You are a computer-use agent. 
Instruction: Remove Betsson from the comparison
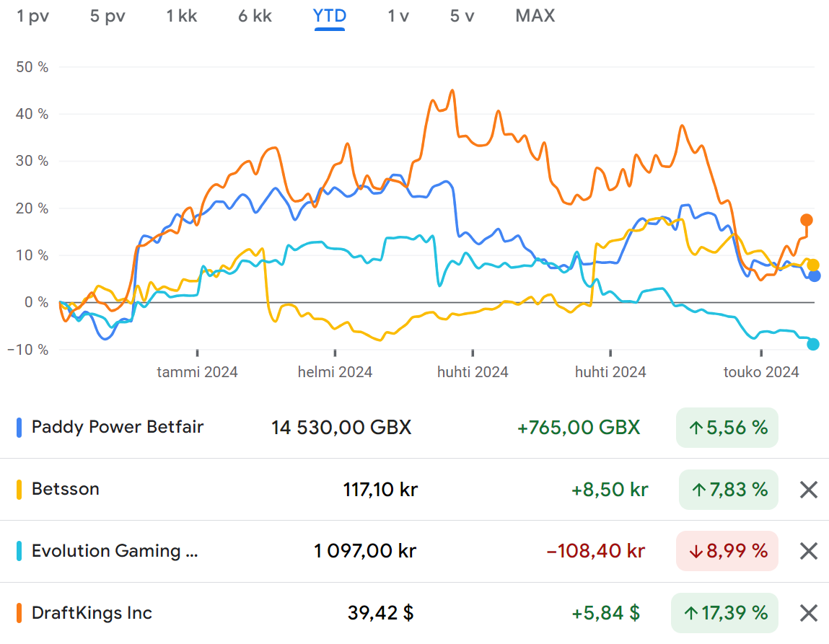pos(809,490)
